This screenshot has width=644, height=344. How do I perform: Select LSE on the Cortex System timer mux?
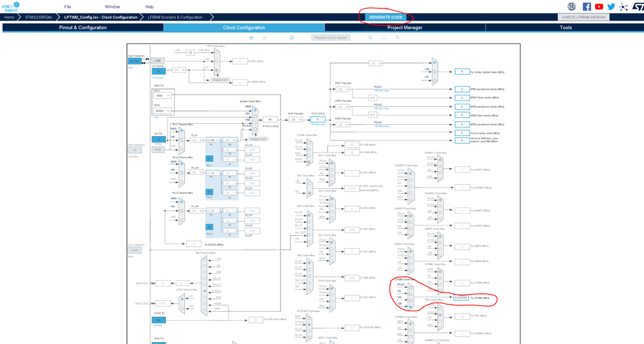coord(434,72)
